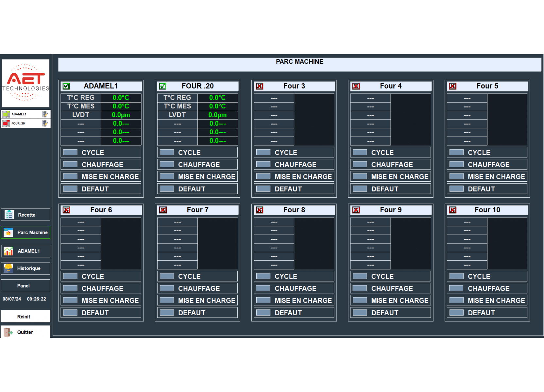Toggle the red X checkbox on Four 10
544x392 pixels.
click(x=453, y=210)
